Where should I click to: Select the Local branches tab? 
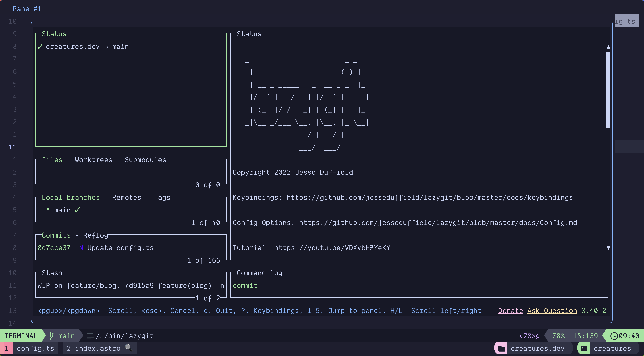71,197
